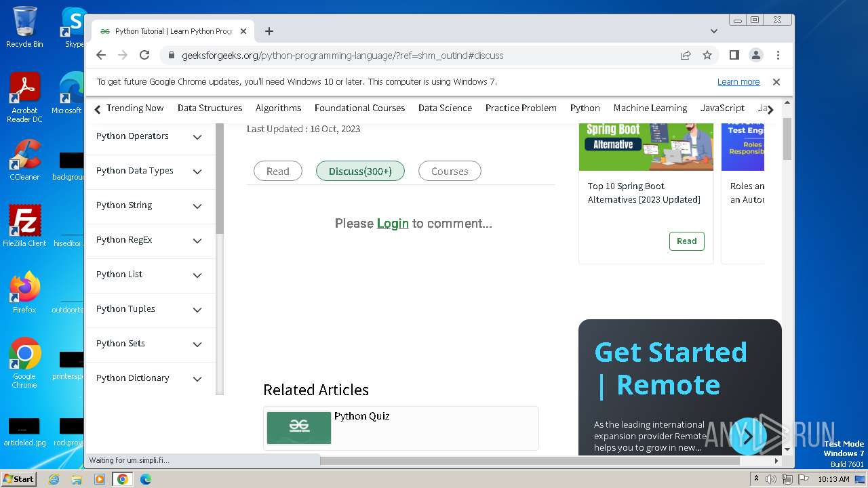The width and height of the screenshot is (868, 488).
Task: Open the Python menu item
Action: click(585, 108)
